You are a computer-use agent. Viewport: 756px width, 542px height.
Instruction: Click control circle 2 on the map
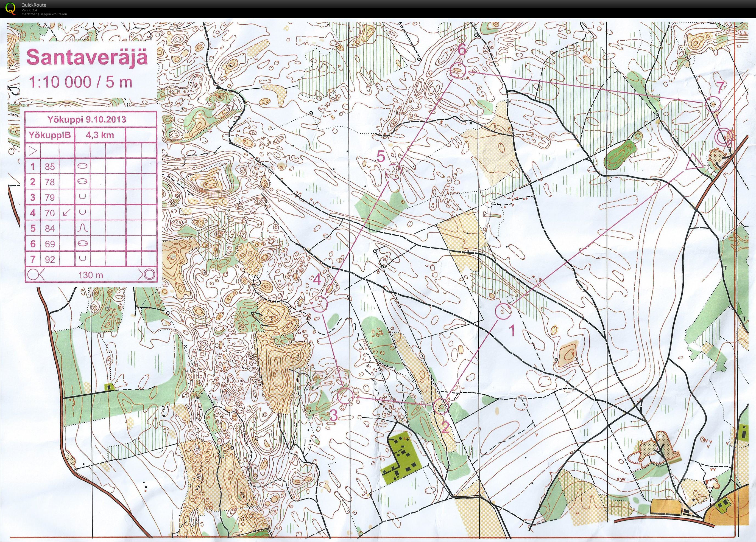[441, 406]
